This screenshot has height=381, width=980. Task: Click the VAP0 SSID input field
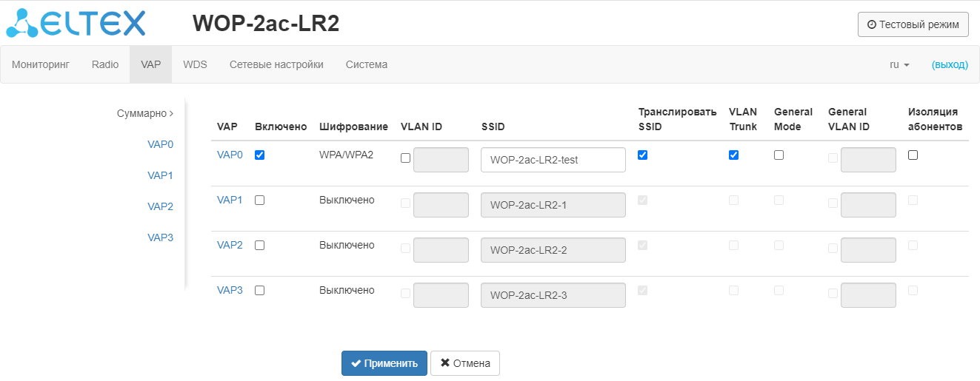553,160
